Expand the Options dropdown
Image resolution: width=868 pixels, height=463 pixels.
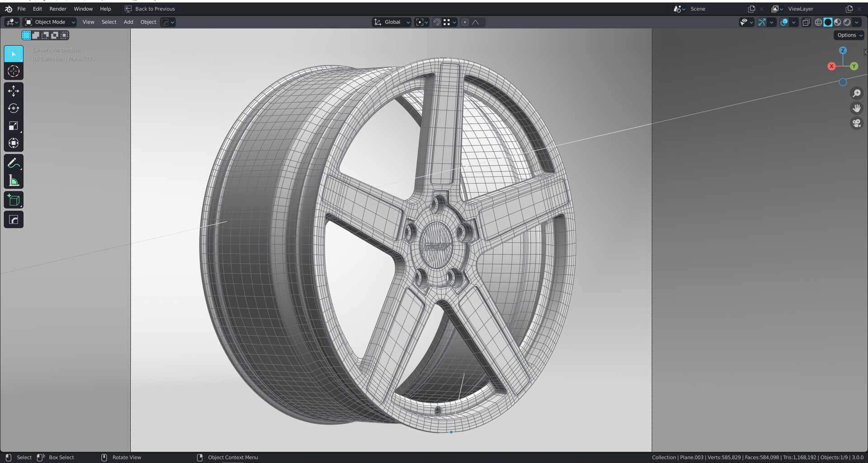click(x=849, y=35)
